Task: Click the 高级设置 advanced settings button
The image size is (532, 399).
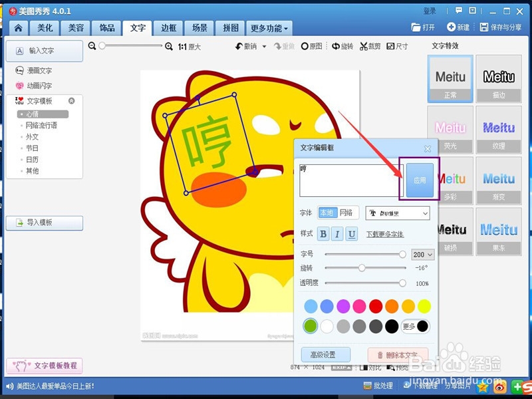Action: pyautogui.click(x=325, y=355)
